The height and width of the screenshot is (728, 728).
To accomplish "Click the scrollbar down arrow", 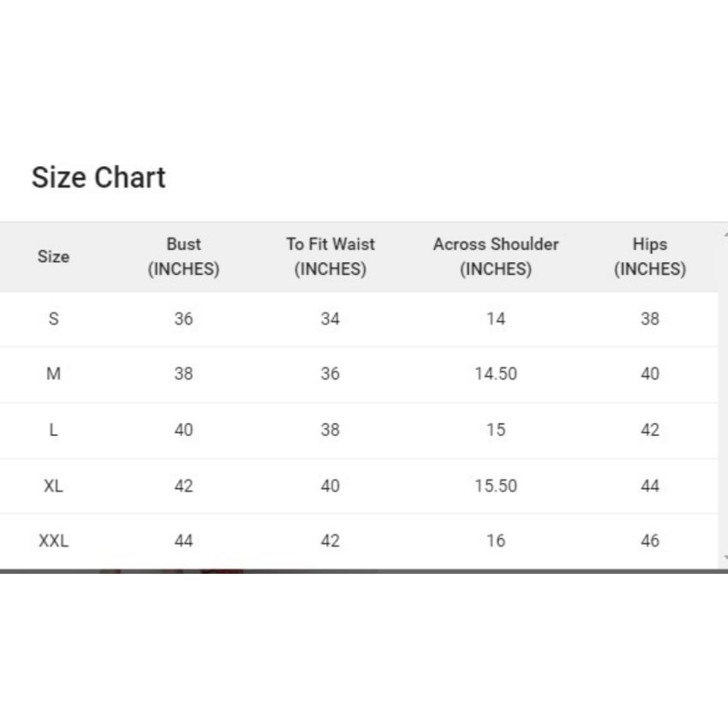I will pos(725,557).
